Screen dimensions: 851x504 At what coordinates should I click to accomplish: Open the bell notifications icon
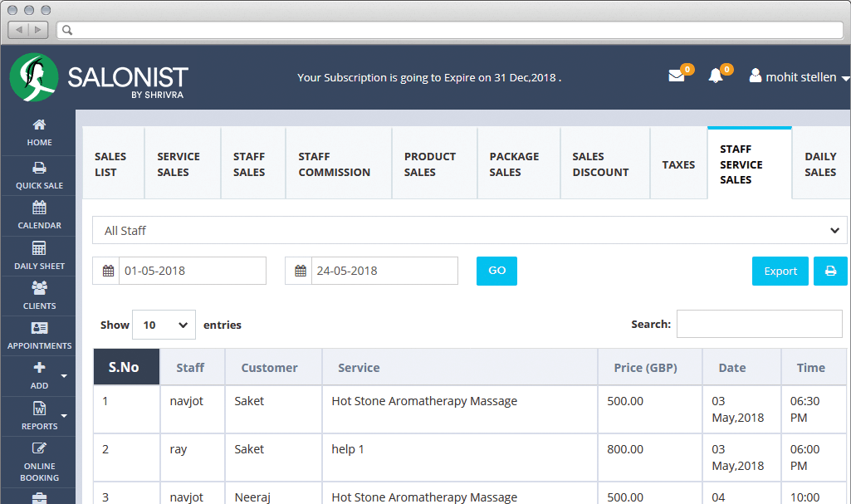716,76
